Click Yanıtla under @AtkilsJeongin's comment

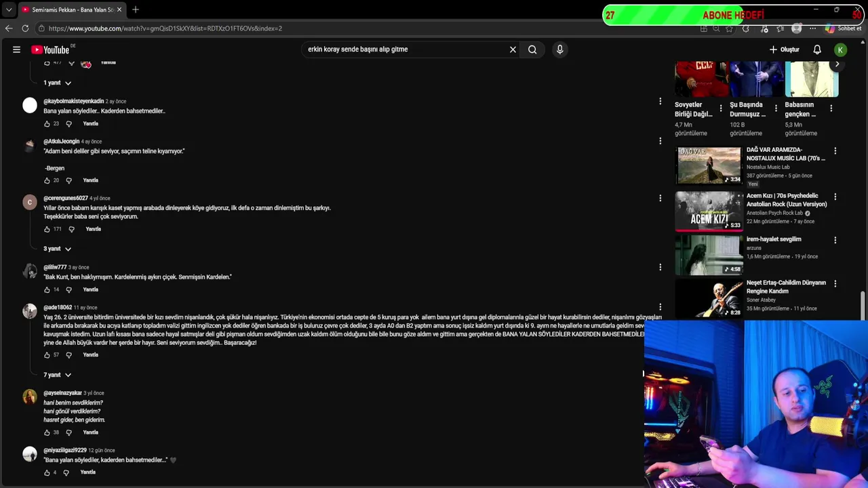[x=90, y=180]
